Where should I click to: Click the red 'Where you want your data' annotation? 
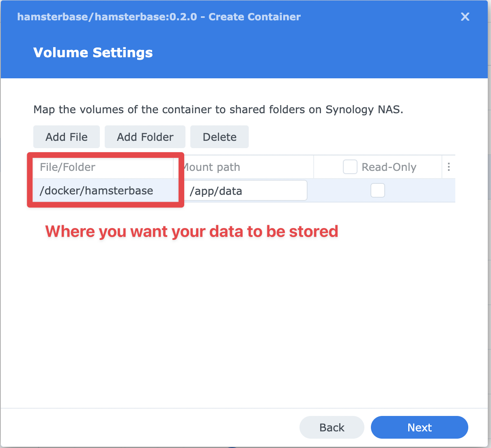pos(192,231)
